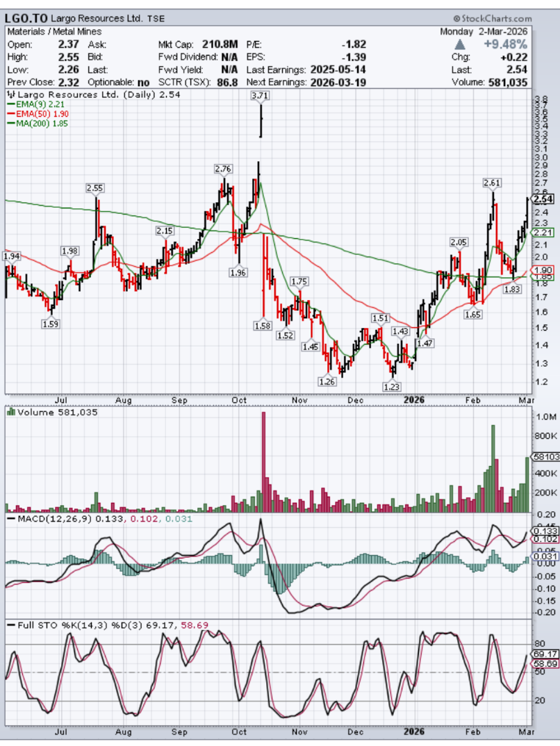Click the High 2.55 value
The width and height of the screenshot is (560, 746).
click(x=69, y=57)
